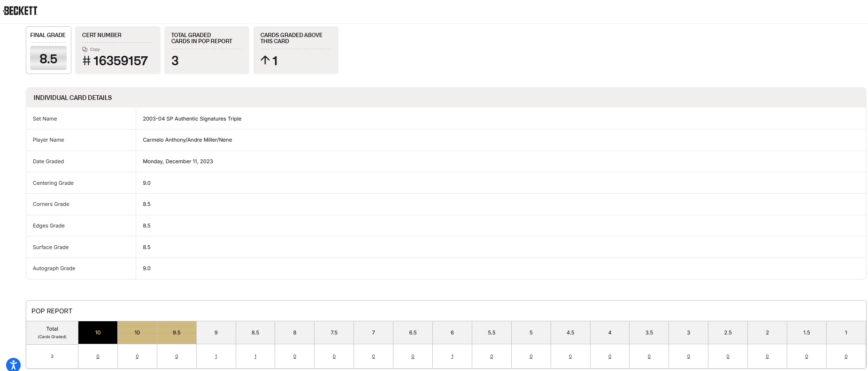Click the silver 8.5 final grade badge
This screenshot has width=868, height=371.
point(48,59)
